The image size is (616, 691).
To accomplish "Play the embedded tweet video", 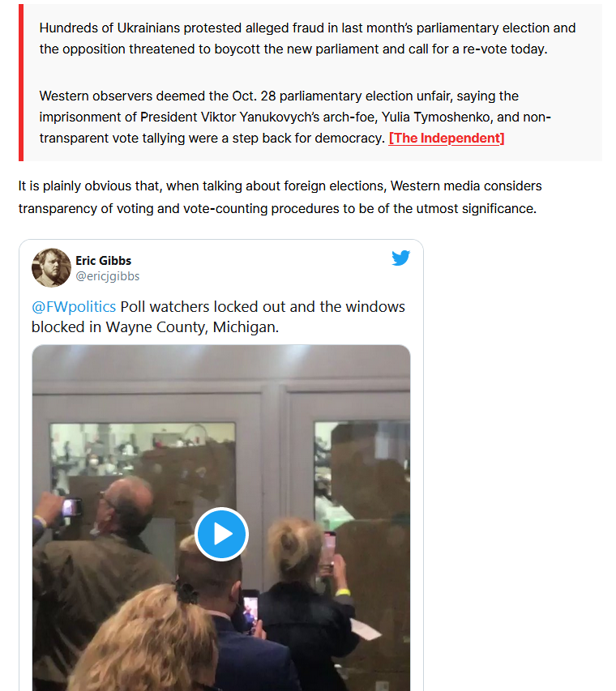I will pos(221,534).
